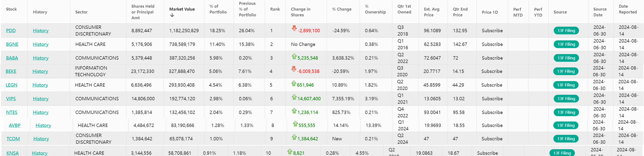Click the green up arrow in TCOM row
This screenshot has height=156, width=644.
pyautogui.click(x=294, y=137)
